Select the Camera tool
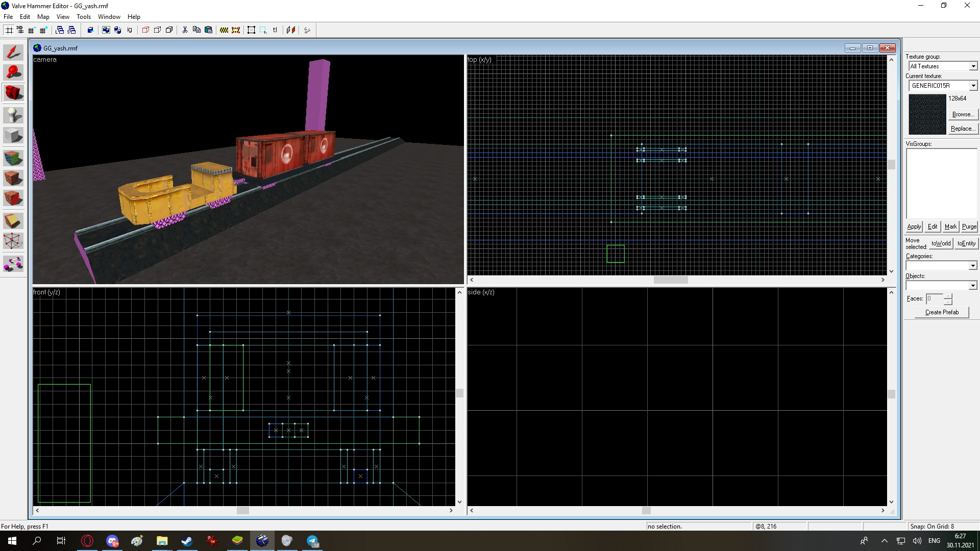This screenshot has width=980, height=551. point(13,93)
